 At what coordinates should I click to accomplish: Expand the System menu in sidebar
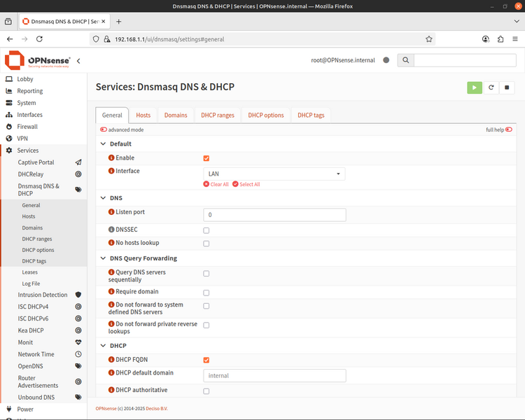[27, 103]
